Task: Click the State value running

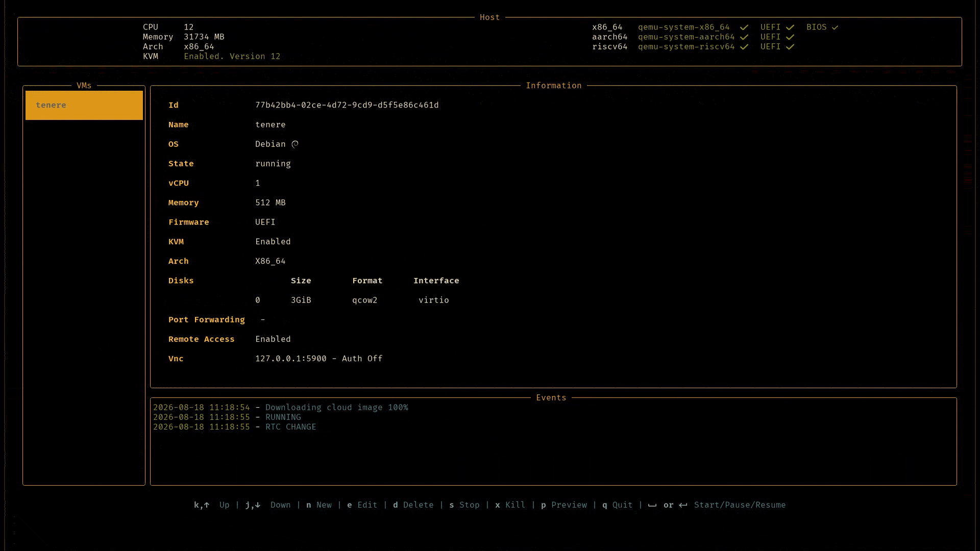Action: pyautogui.click(x=273, y=164)
